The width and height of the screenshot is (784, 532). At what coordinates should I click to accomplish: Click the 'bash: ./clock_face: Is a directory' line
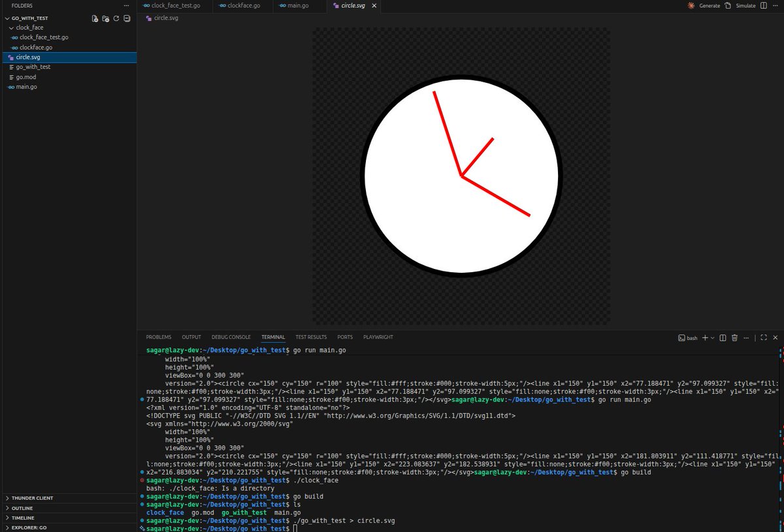click(210, 488)
